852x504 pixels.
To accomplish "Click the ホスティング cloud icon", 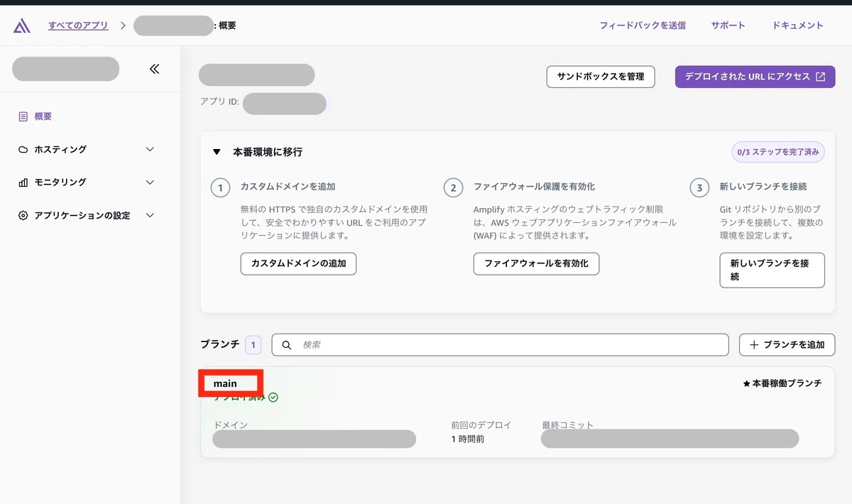I will pos(23,150).
